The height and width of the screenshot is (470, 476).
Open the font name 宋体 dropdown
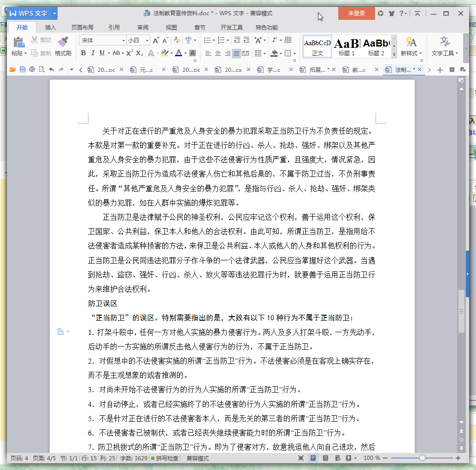123,41
